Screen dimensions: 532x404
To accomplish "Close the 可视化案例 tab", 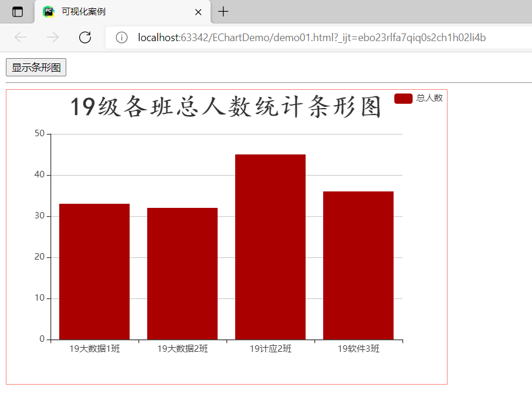I will click(198, 12).
